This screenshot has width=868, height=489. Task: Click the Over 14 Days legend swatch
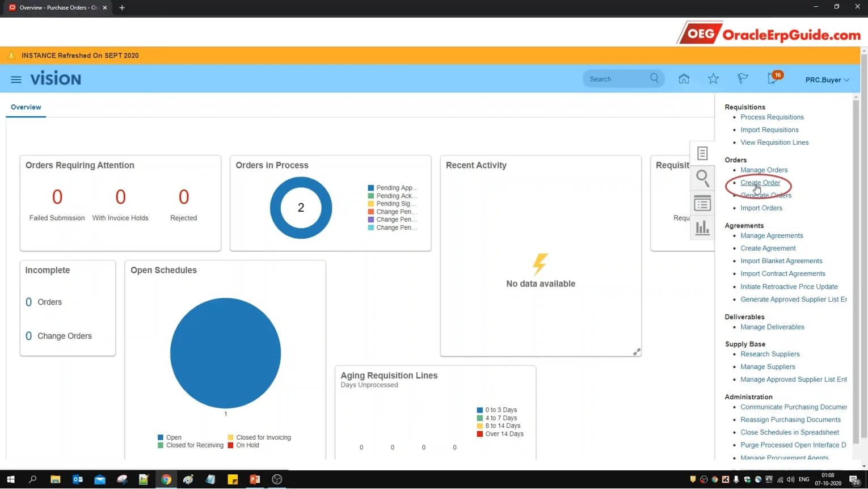pos(480,434)
